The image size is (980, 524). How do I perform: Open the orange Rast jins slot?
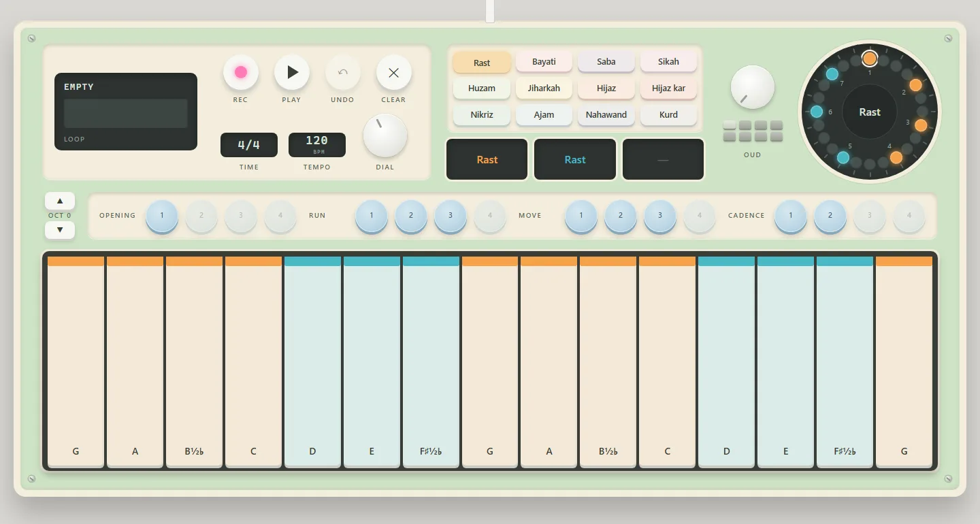coord(487,160)
